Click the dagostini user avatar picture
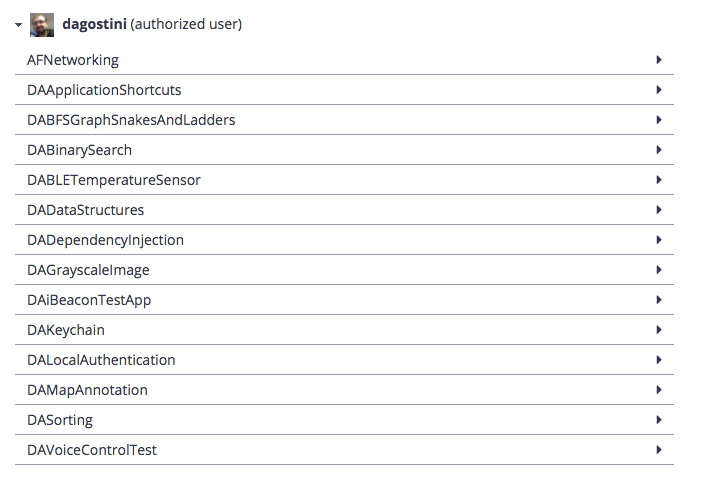This screenshot has width=703, height=502. click(x=42, y=25)
